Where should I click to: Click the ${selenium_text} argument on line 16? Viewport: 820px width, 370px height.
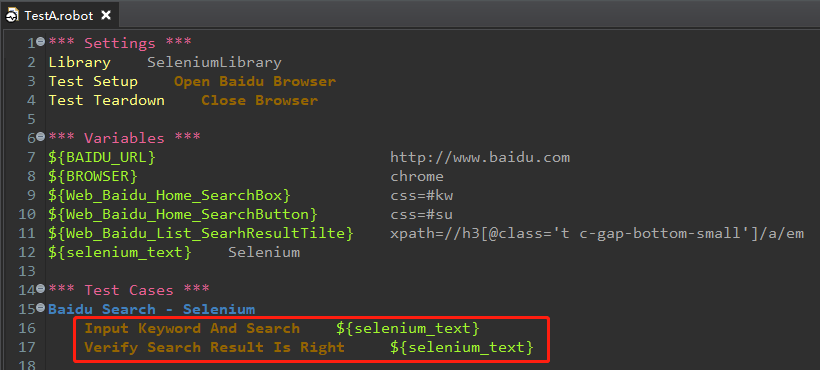tap(408, 328)
